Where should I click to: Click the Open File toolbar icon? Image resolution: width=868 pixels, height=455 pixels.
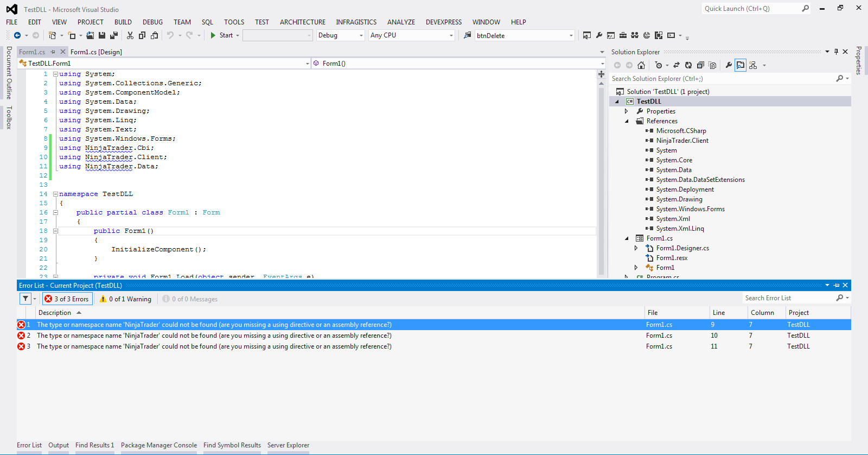pos(90,35)
